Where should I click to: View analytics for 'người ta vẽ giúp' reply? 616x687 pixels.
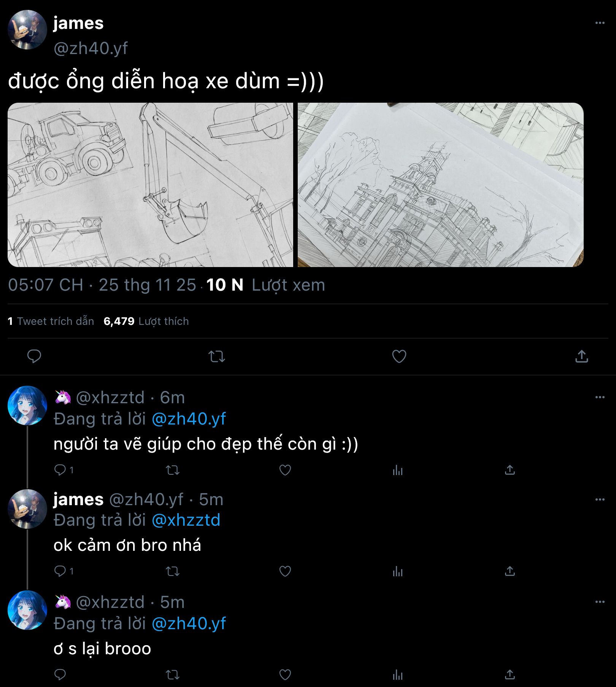[x=397, y=471]
